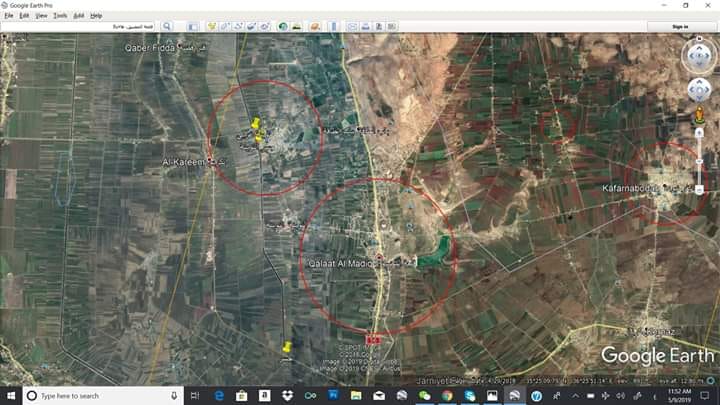This screenshot has width=720, height=405.
Task: Open the View menu
Action: coord(41,16)
